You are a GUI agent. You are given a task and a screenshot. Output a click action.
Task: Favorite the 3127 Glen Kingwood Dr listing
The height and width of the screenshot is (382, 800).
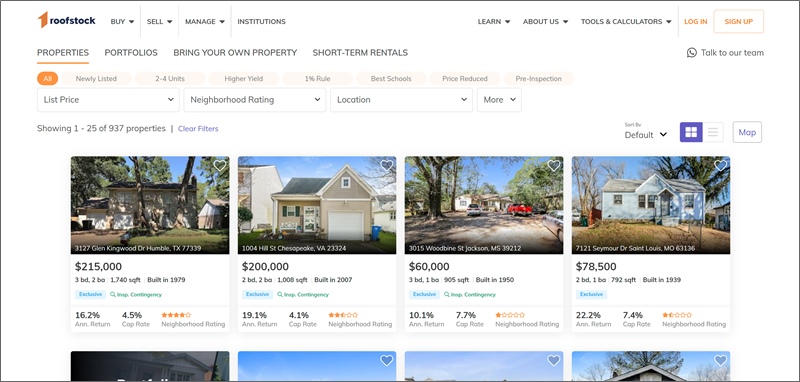click(219, 166)
